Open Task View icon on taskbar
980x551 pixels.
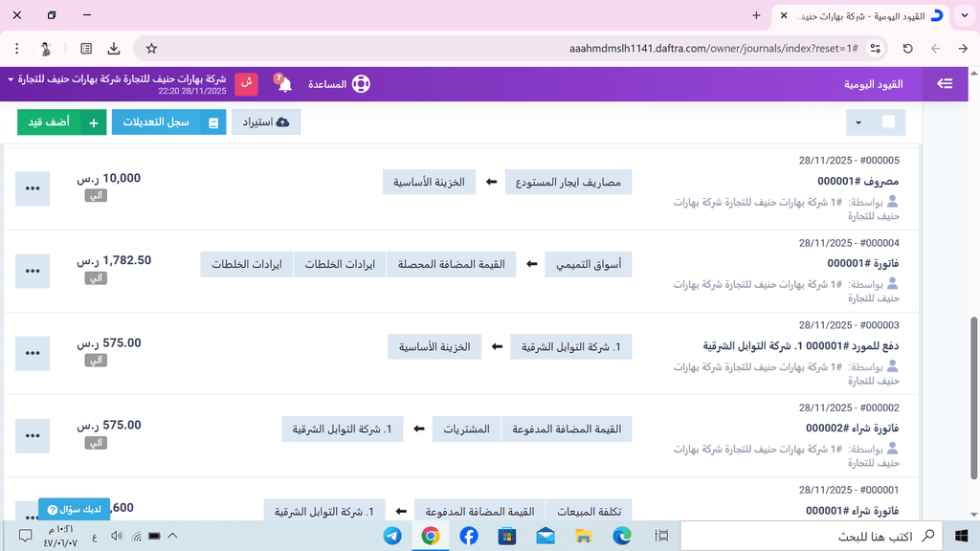pos(661,536)
